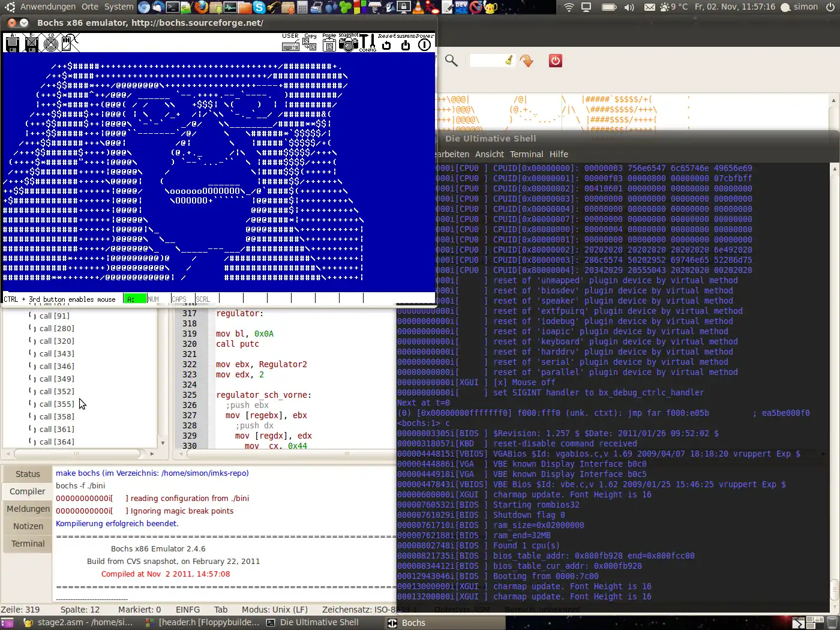Screen dimensions: 840x630
Task: Click the Bochs CD-ROM drive icon
Action: [51, 43]
